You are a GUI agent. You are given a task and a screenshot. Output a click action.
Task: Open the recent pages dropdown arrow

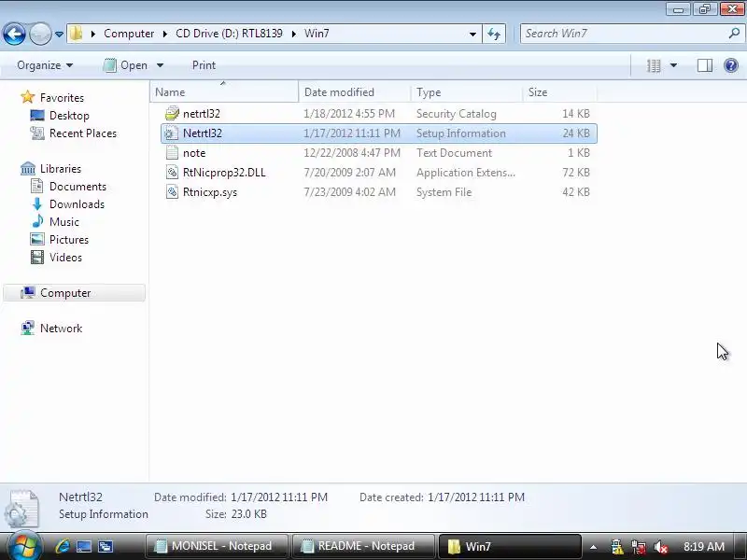[59, 35]
